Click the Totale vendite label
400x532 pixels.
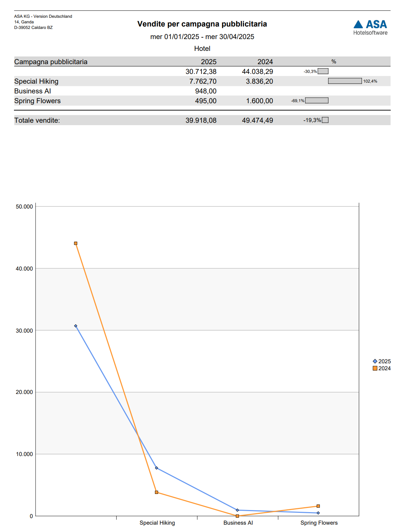click(x=37, y=120)
